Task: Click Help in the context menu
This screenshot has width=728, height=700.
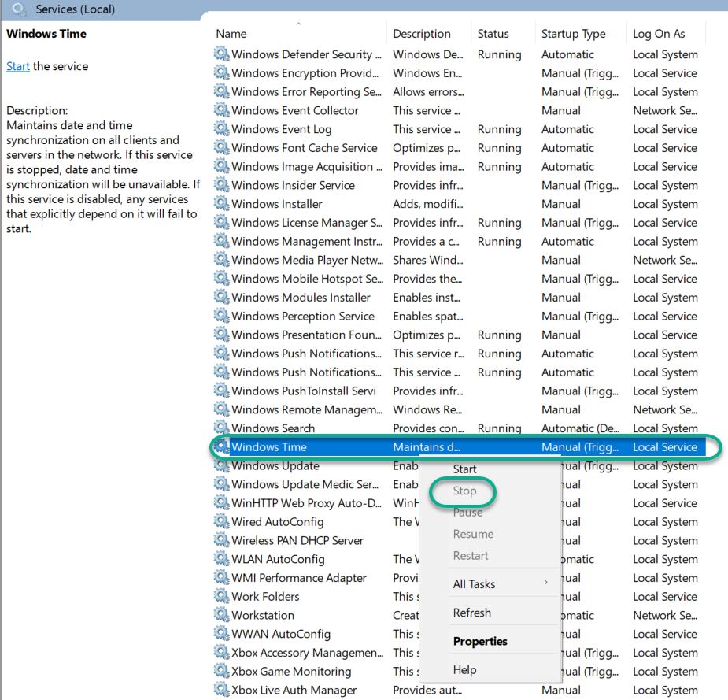Action: [x=465, y=669]
